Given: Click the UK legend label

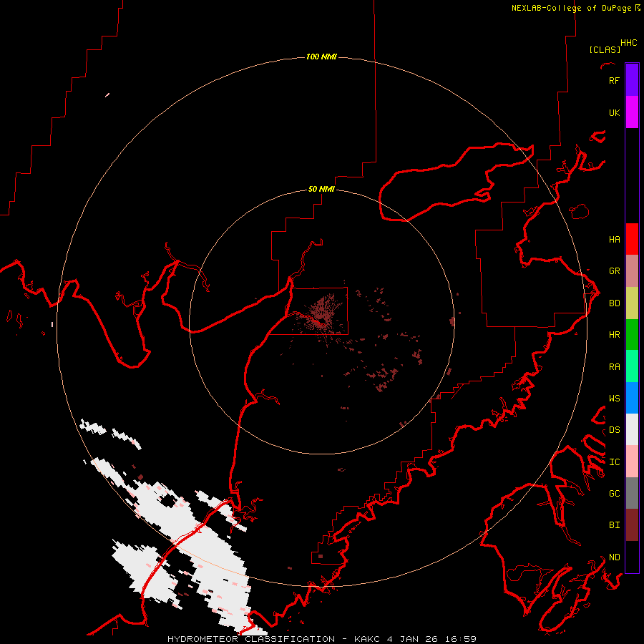Looking at the screenshot, I should tap(614, 112).
